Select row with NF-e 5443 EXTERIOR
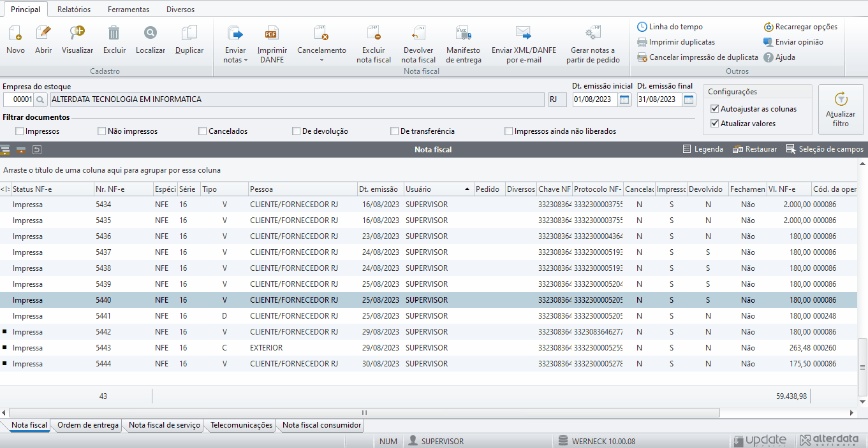868x448 pixels. 429,348
